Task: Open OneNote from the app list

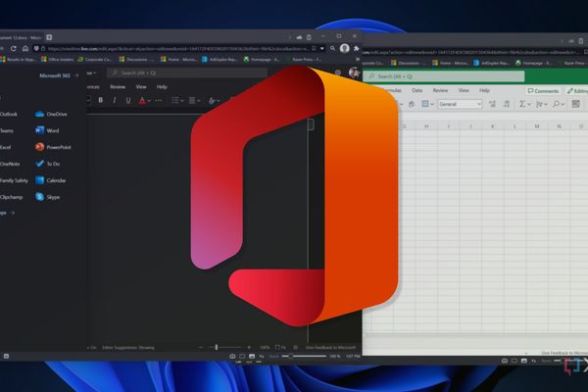Action: [x=10, y=164]
